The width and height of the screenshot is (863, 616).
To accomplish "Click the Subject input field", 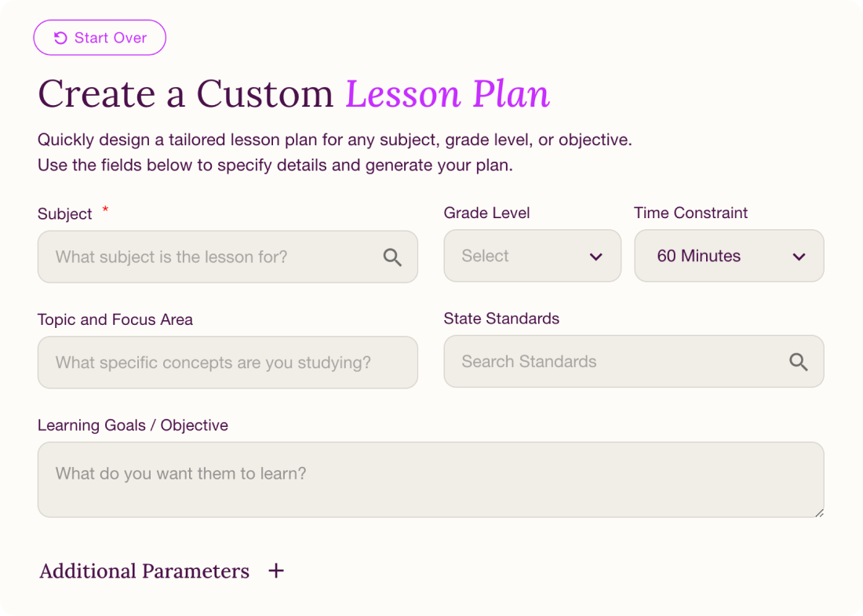I will coord(196,257).
